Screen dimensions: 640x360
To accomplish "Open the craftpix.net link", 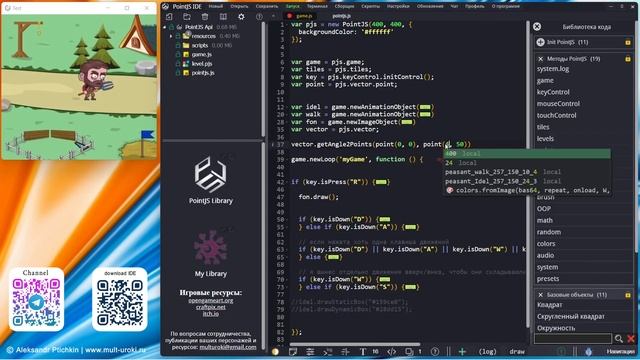I will point(211,307).
